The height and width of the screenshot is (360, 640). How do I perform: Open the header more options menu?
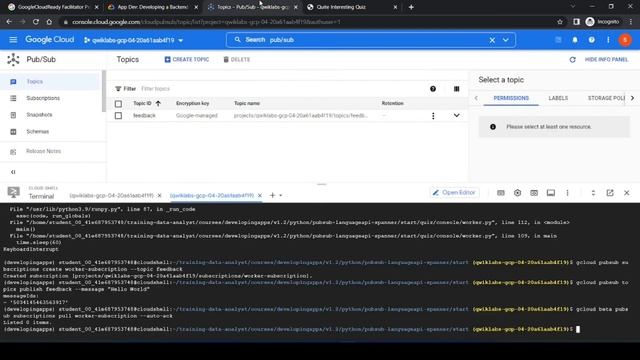608,40
